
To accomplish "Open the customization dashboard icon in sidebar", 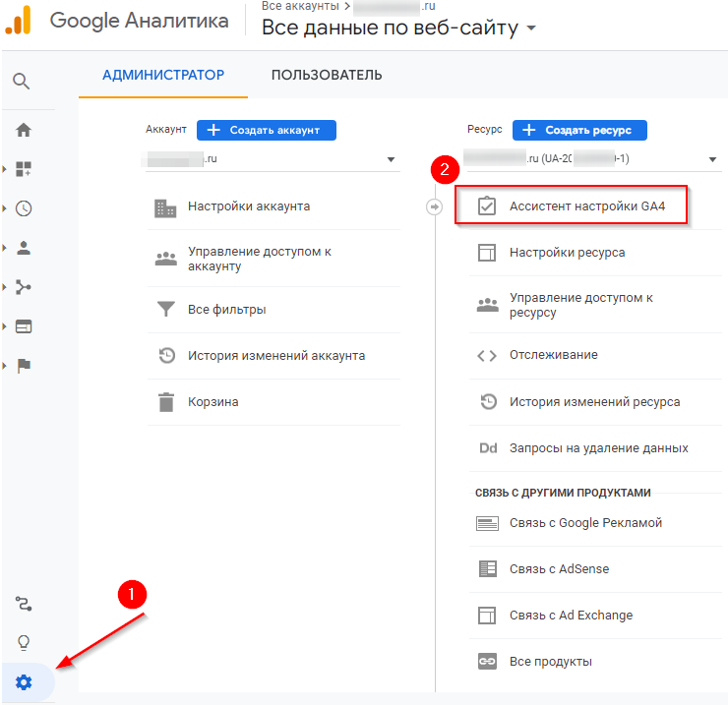I will pos(24,169).
